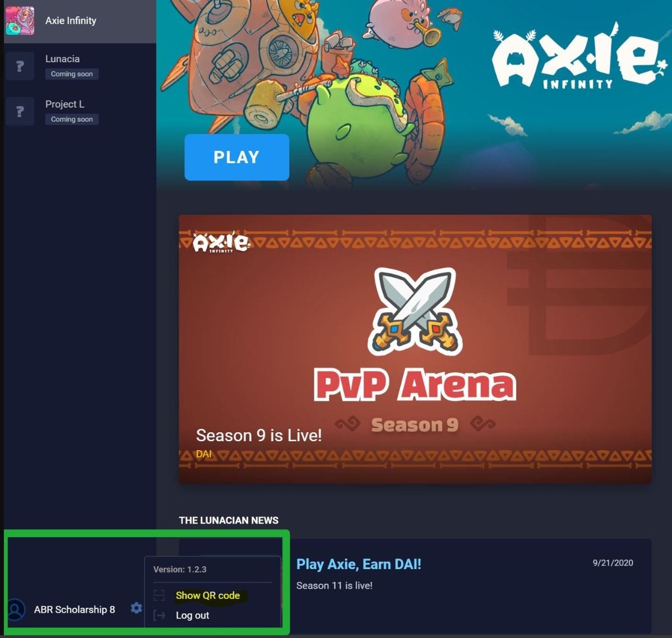Click the Version: 1.2.3 label
Viewport: 672px width, 638px height.
point(180,570)
